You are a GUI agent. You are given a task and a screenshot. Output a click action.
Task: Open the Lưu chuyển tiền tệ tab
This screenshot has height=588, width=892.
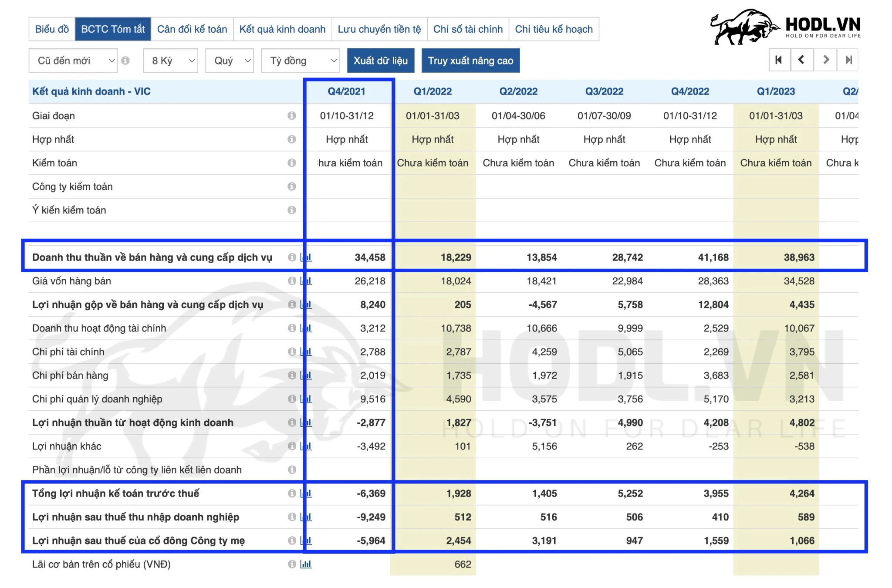pos(379,29)
